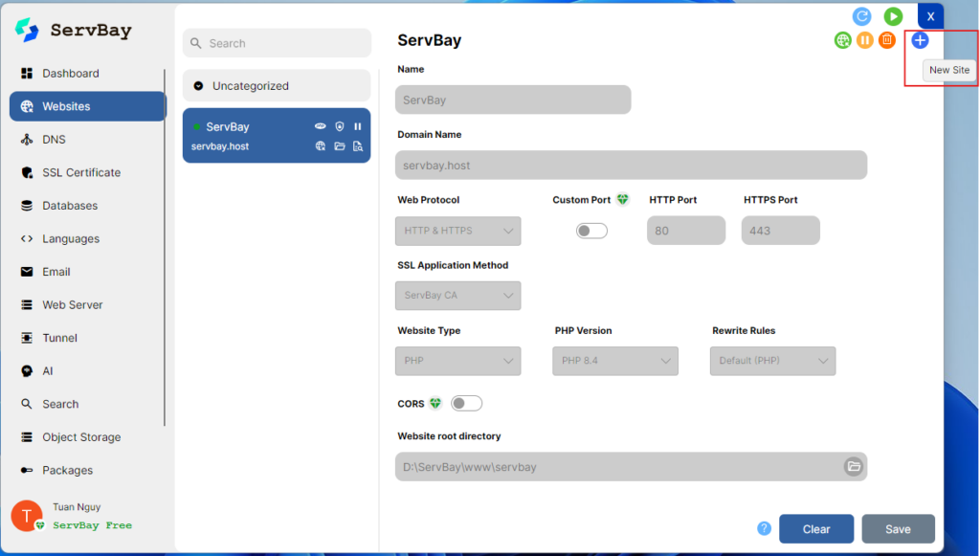Collapse the Uncategorized site group
The width and height of the screenshot is (980, 556).
click(198, 86)
